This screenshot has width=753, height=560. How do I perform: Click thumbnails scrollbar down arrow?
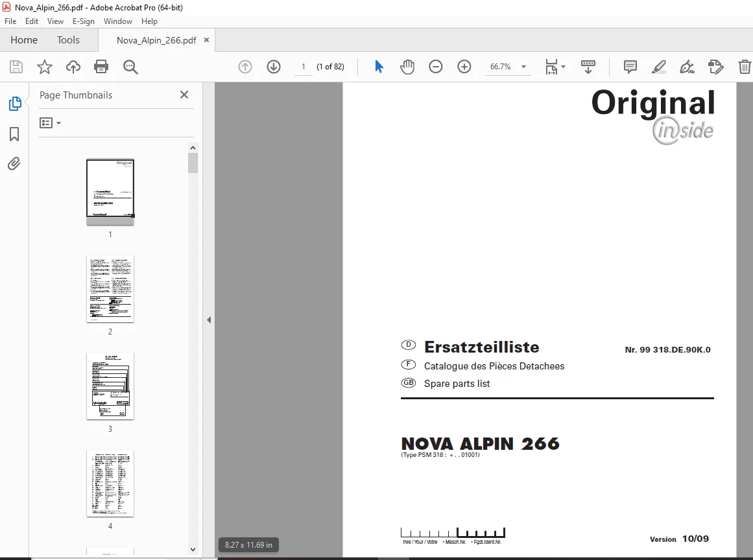pyautogui.click(x=193, y=550)
